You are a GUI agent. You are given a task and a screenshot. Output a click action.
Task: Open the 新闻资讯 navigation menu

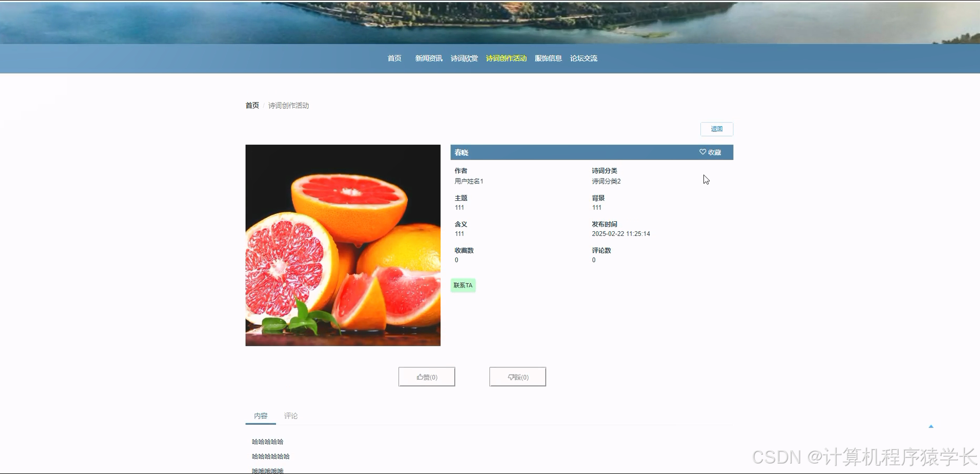pos(428,58)
